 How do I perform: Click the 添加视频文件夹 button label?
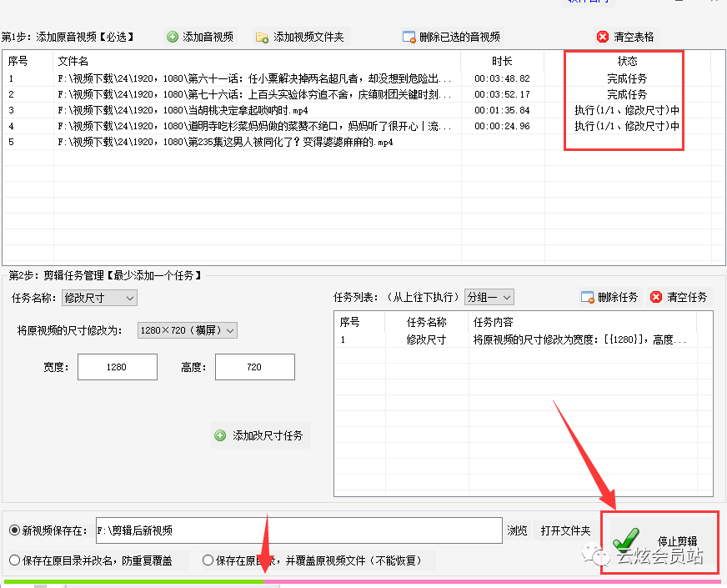pyautogui.click(x=308, y=37)
